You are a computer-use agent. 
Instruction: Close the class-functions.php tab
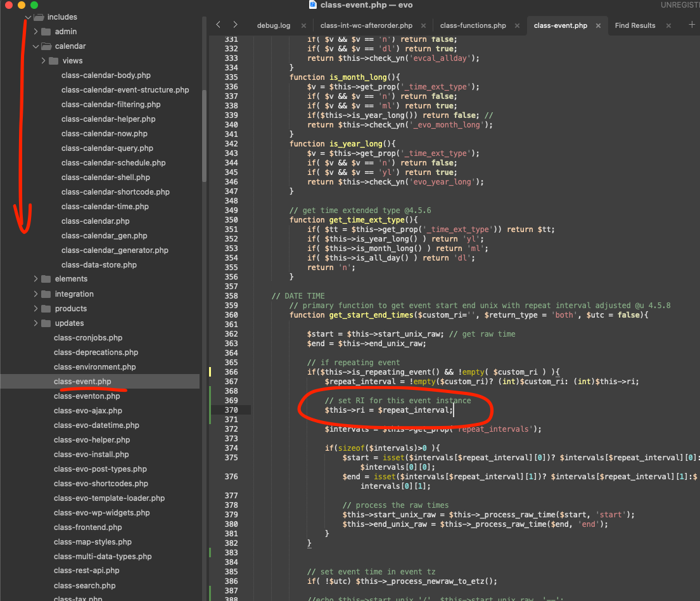[x=517, y=26]
